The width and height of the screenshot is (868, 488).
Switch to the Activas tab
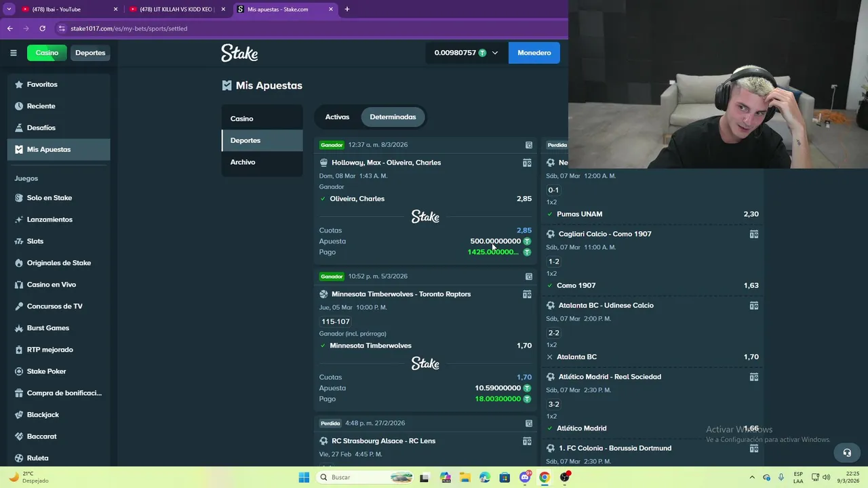[337, 117]
